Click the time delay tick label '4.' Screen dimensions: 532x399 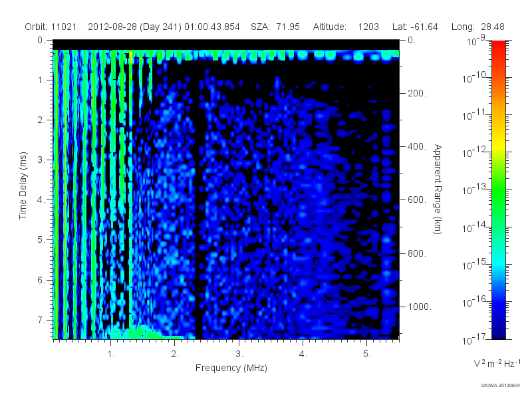click(x=41, y=200)
